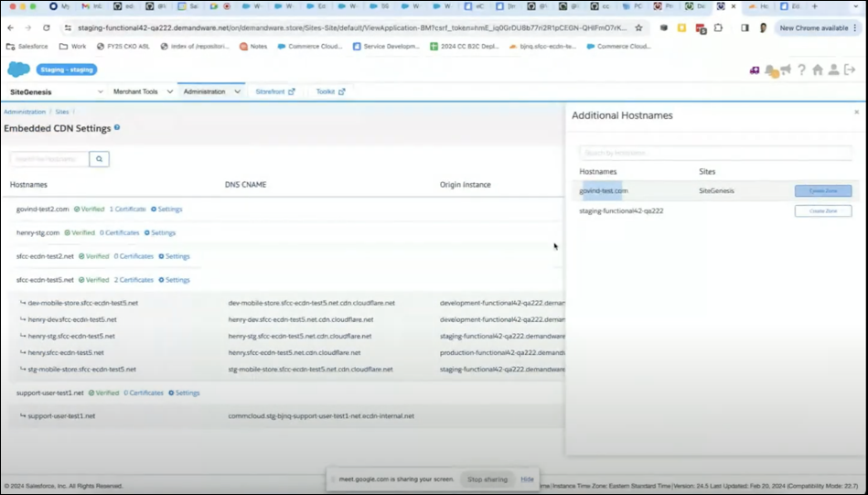
Task: Open Settings for govind-test2.com
Action: [x=166, y=210]
